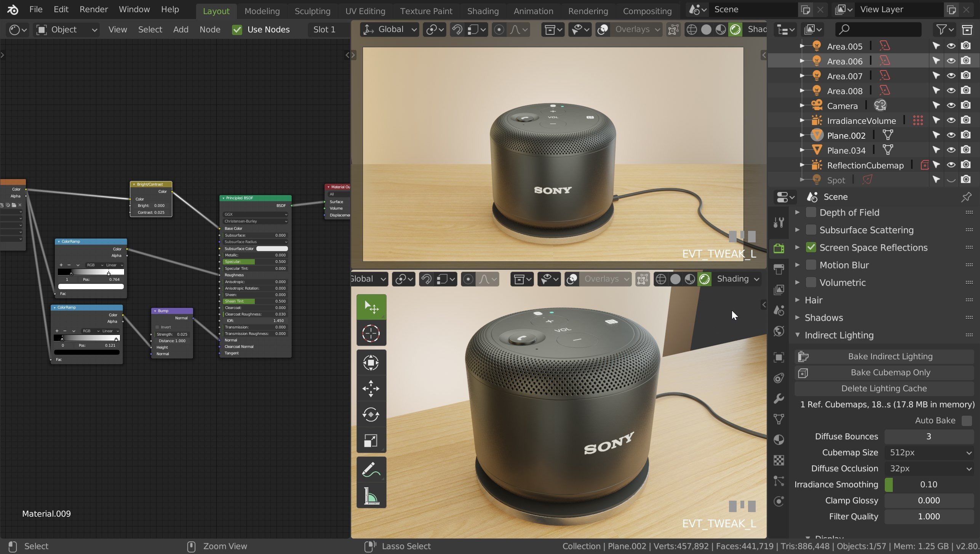Image resolution: width=980 pixels, height=554 pixels.
Task: Open the Active Tool properties tab
Action: click(x=779, y=222)
